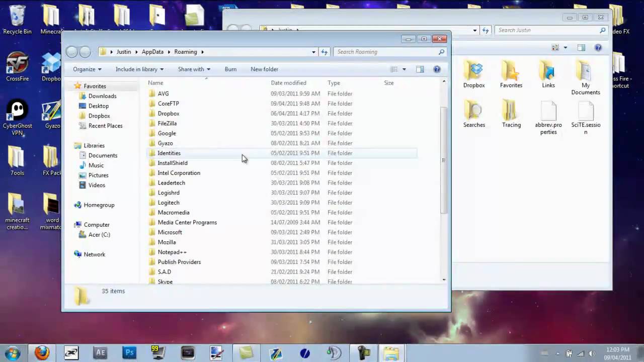644x362 pixels.
Task: Open the Include in library dropdown
Action: point(139,69)
